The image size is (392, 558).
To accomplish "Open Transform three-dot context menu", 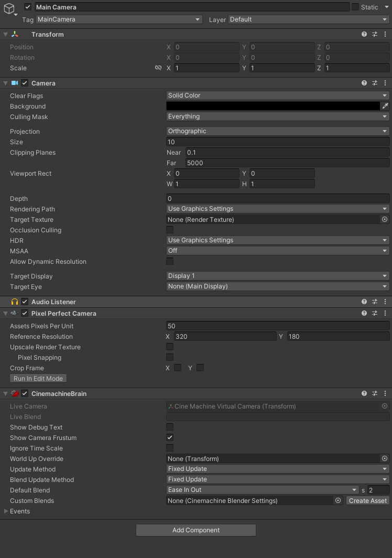I will (x=385, y=34).
